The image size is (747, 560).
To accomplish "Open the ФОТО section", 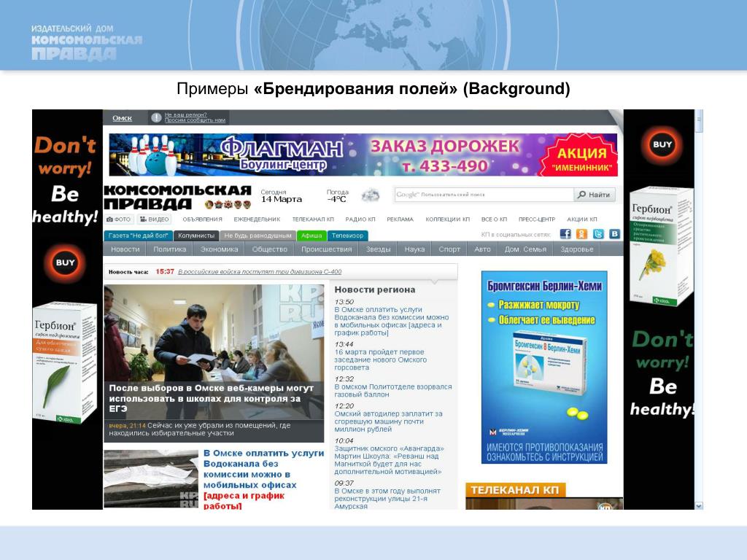I will click(x=119, y=219).
